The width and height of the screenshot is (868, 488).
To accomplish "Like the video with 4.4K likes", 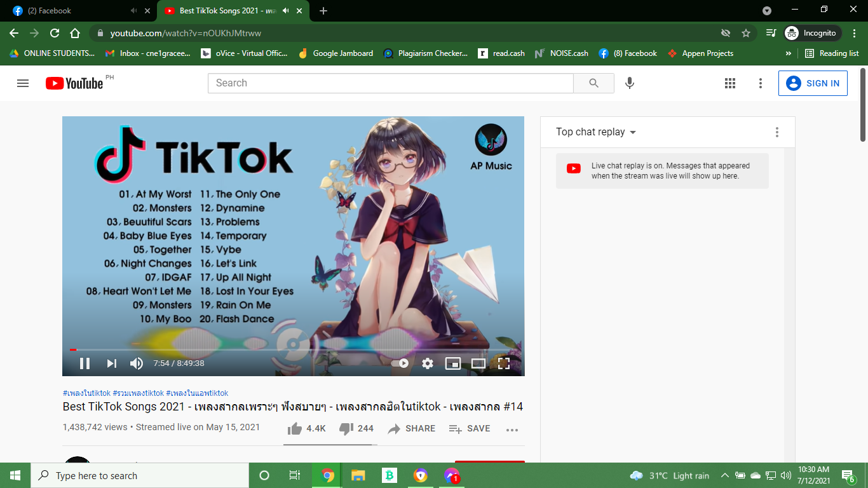I will tap(307, 429).
